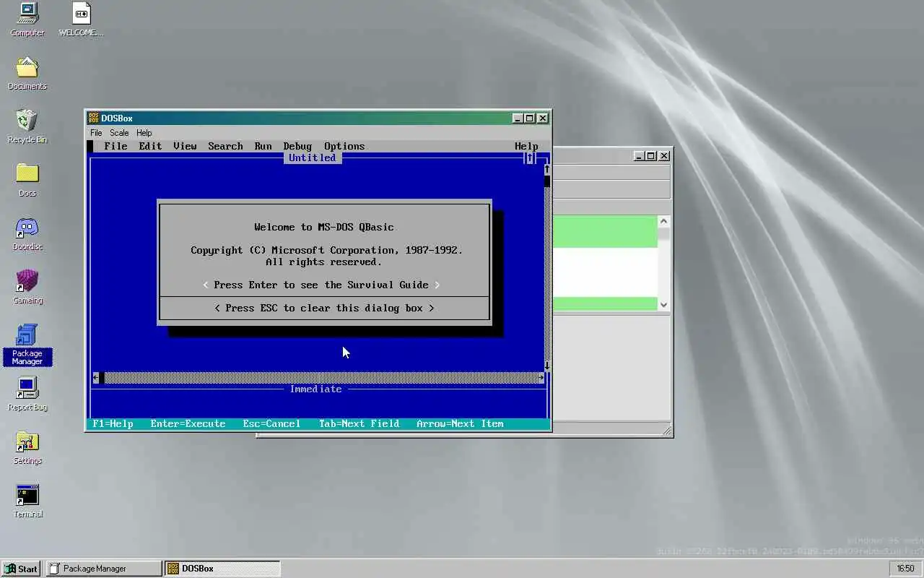Click Enter=Execute in the status bar

[x=188, y=423]
